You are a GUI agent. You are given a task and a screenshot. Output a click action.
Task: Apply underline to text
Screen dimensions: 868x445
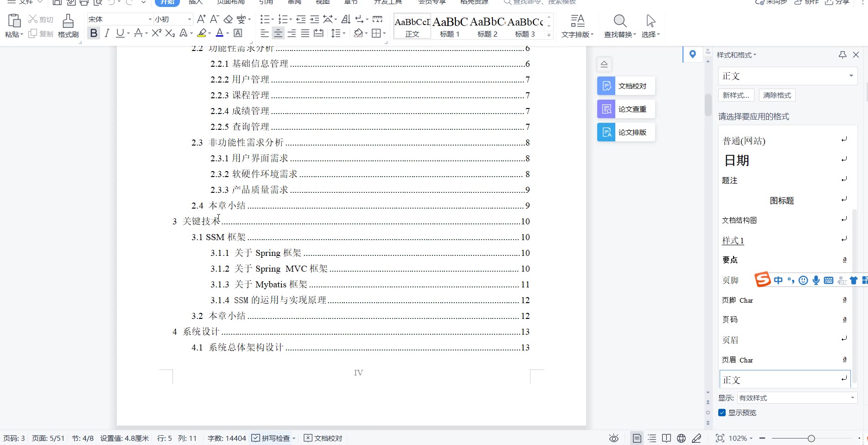coord(120,33)
